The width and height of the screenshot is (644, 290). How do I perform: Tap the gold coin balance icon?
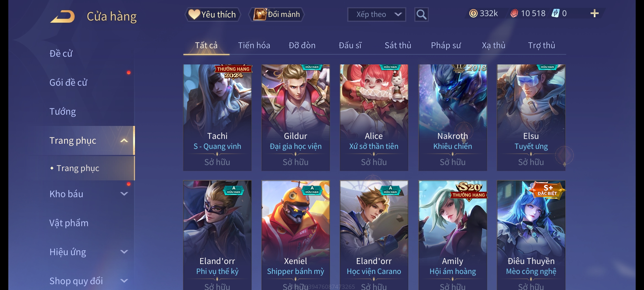coord(473,13)
